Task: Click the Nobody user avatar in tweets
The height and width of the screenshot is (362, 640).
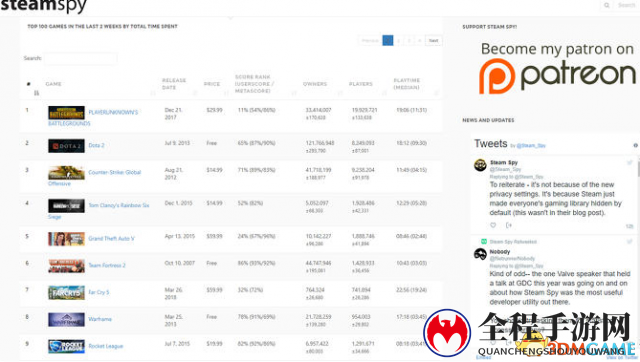Action: point(480,254)
